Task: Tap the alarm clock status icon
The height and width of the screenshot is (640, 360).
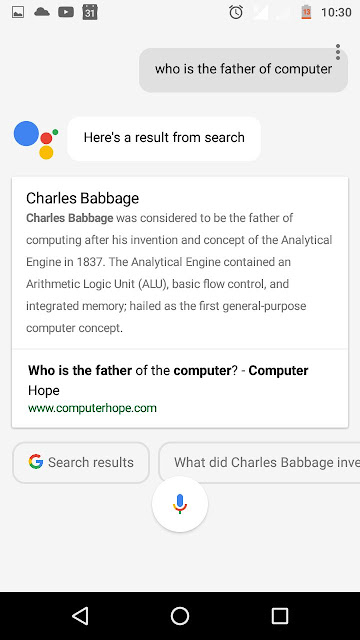Action: (236, 12)
